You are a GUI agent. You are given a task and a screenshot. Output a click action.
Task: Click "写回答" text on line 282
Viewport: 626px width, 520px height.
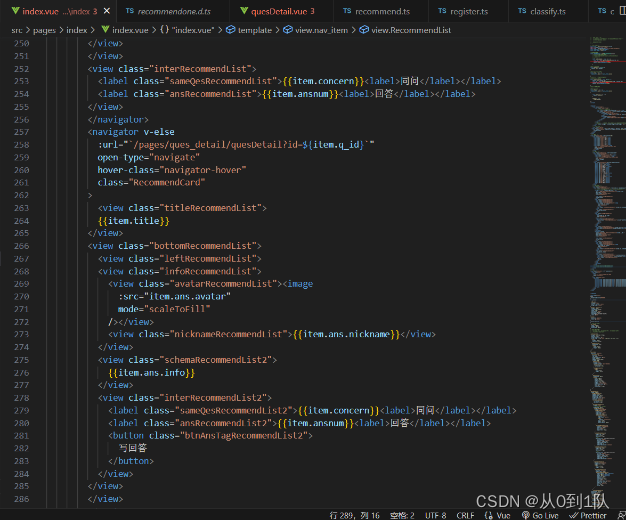point(133,448)
